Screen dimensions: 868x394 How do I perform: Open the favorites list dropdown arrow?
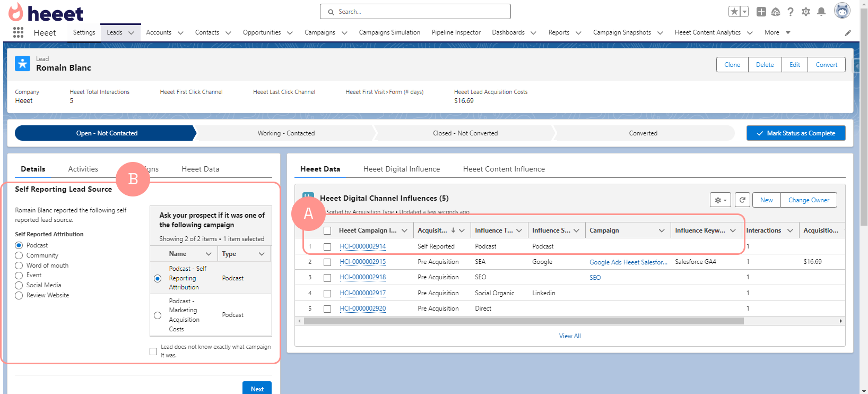[744, 12]
